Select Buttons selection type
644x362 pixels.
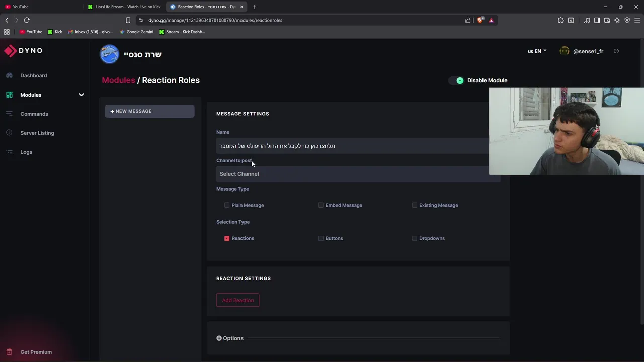320,238
